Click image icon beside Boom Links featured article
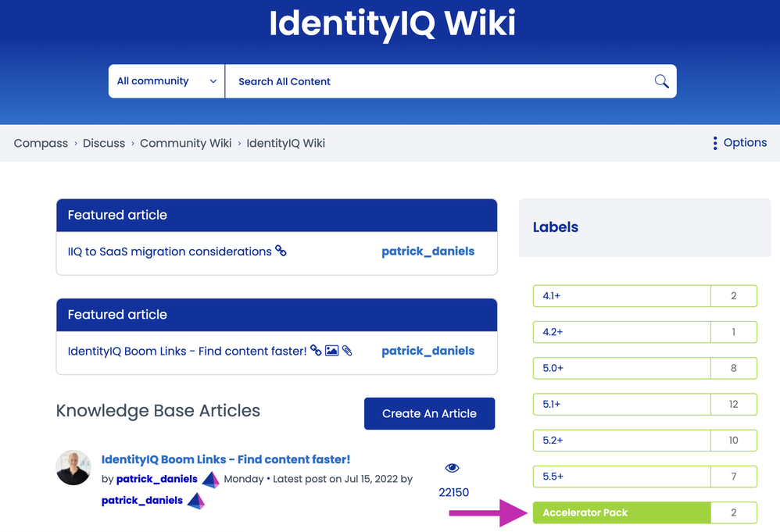This screenshot has width=780, height=532. 331,351
